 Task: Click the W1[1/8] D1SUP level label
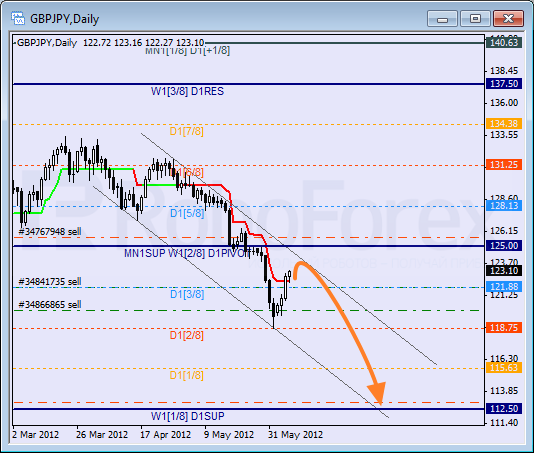(187, 416)
